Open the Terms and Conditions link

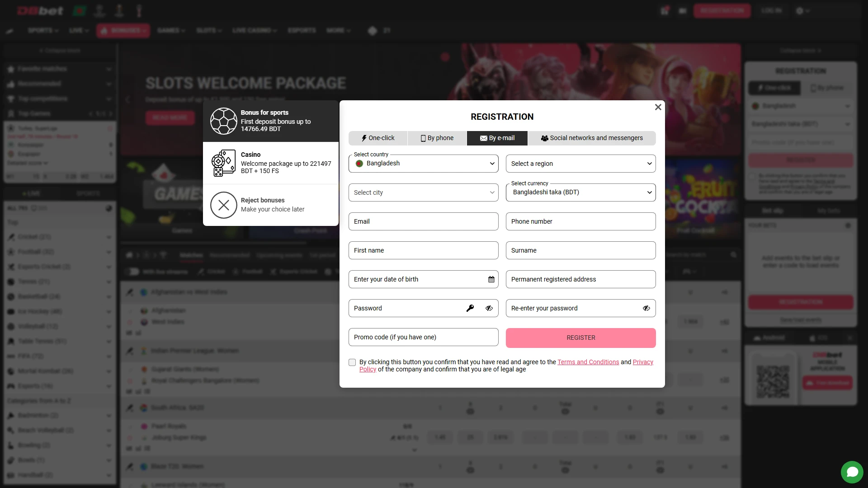pyautogui.click(x=588, y=361)
